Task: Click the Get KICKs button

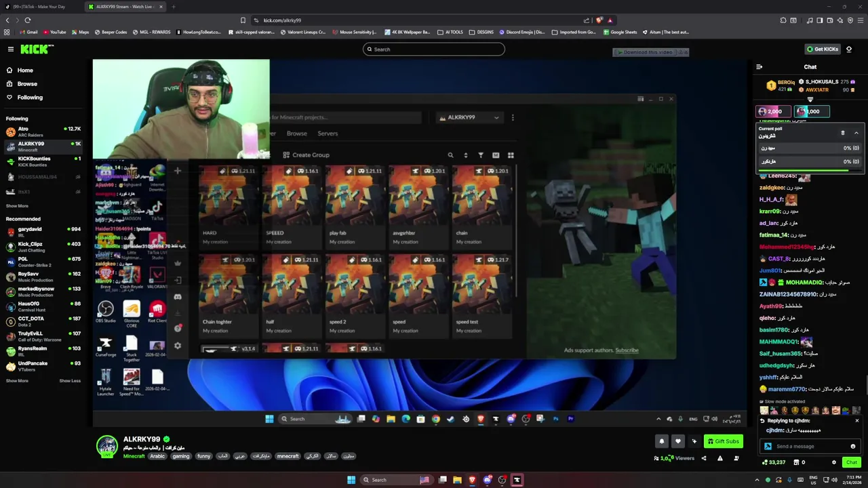Action: click(822, 49)
